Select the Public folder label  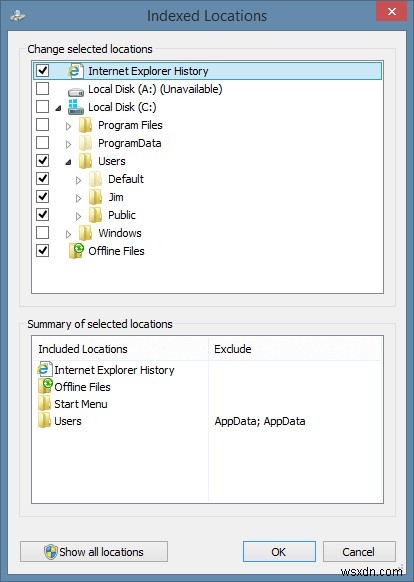(x=122, y=215)
